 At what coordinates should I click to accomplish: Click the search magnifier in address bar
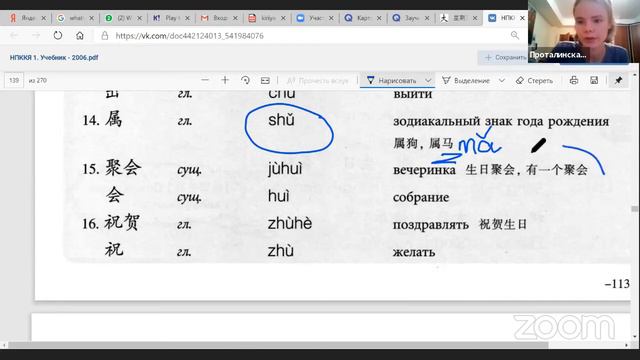click(x=515, y=36)
